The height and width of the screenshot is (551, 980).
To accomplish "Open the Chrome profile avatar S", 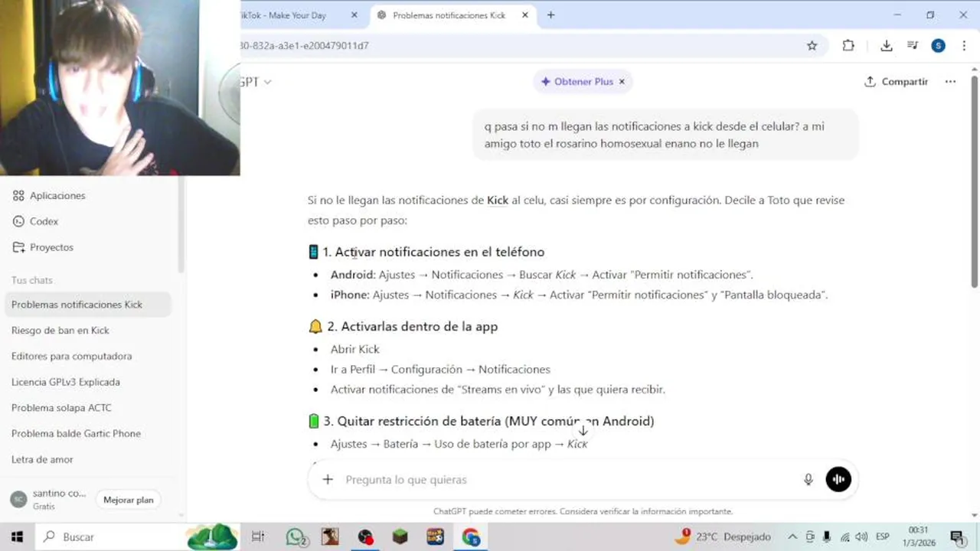I will coord(938,46).
